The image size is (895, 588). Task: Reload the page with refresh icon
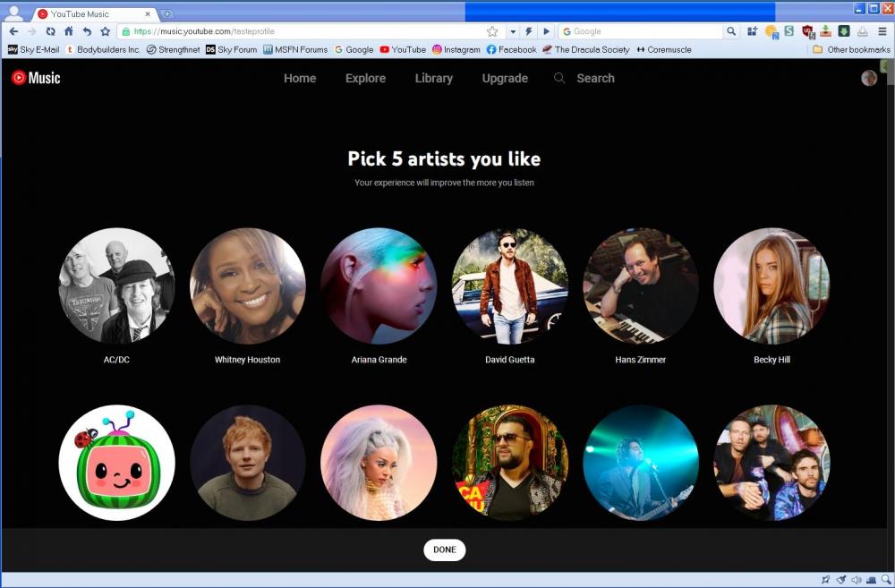click(x=50, y=31)
